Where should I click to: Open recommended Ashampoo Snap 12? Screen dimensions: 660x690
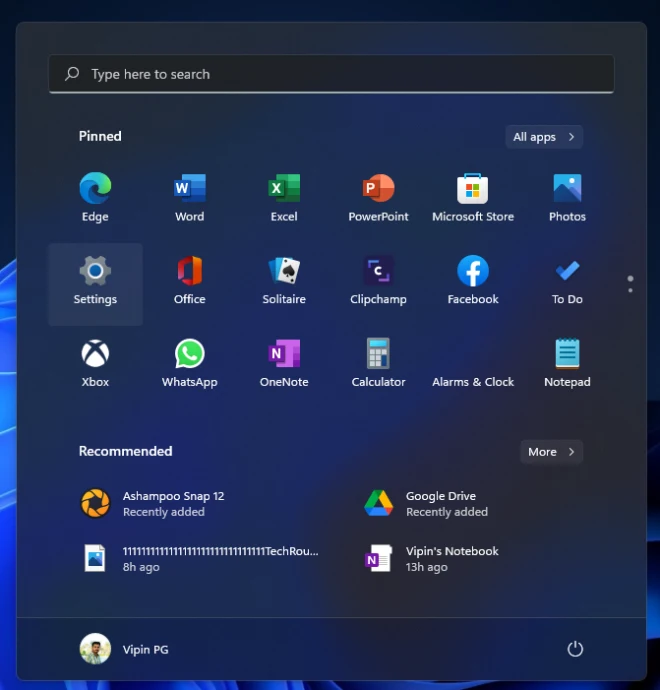point(190,503)
